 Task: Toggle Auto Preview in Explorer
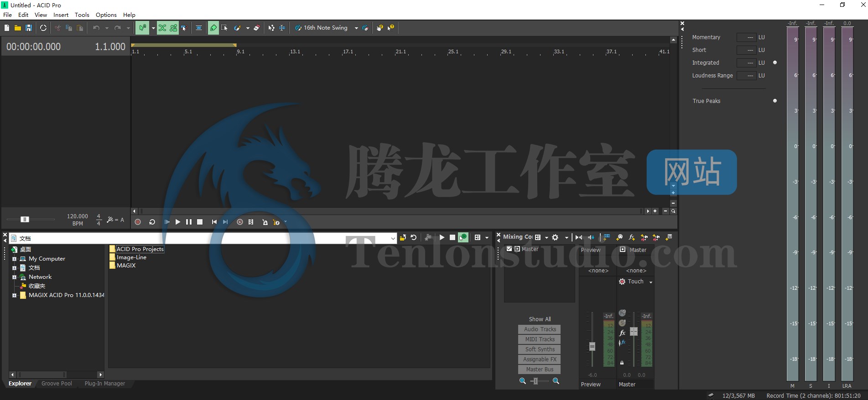tap(463, 237)
